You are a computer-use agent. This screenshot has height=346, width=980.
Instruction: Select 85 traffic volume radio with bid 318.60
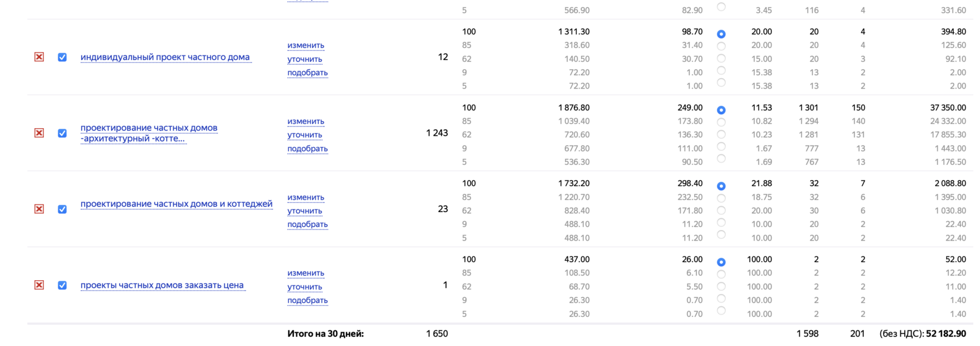[x=722, y=46]
